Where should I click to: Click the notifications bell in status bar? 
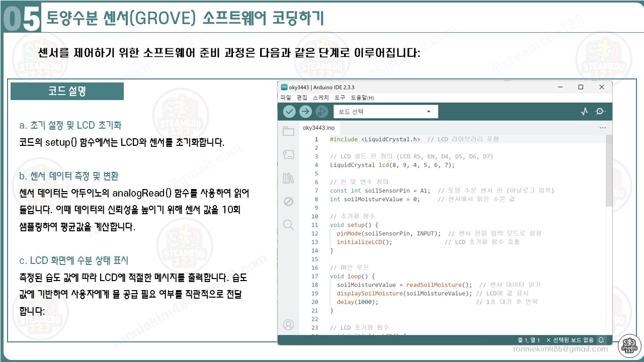pyautogui.click(x=601, y=340)
